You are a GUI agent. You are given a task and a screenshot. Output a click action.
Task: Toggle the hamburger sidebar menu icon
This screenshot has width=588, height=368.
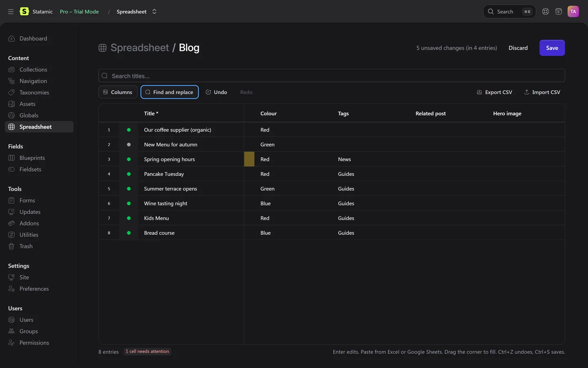point(11,11)
